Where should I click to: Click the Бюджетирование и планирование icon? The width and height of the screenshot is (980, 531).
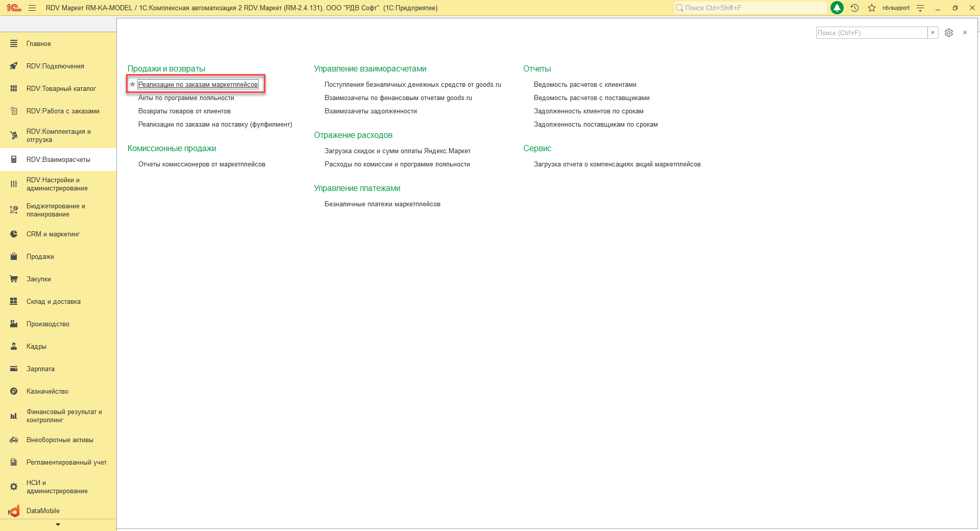coord(14,210)
